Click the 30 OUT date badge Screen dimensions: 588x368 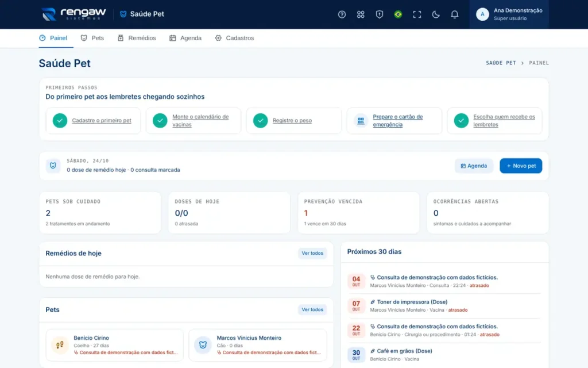coord(356,355)
